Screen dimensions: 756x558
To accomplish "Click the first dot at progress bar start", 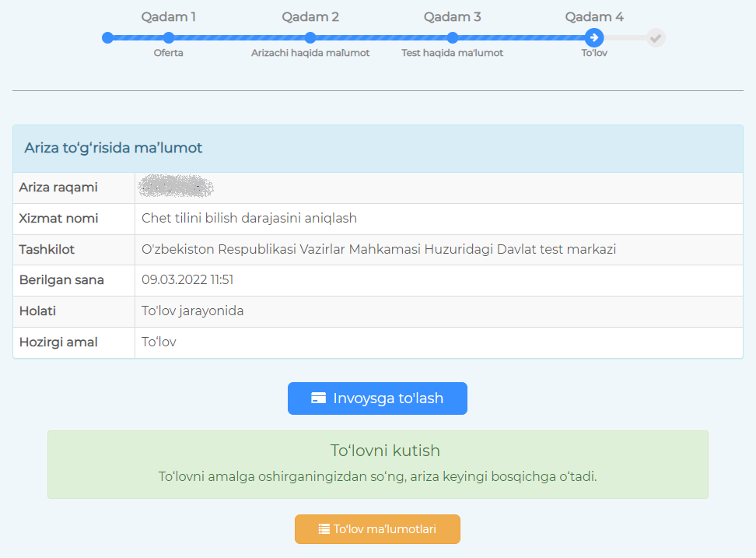I will click(107, 37).
